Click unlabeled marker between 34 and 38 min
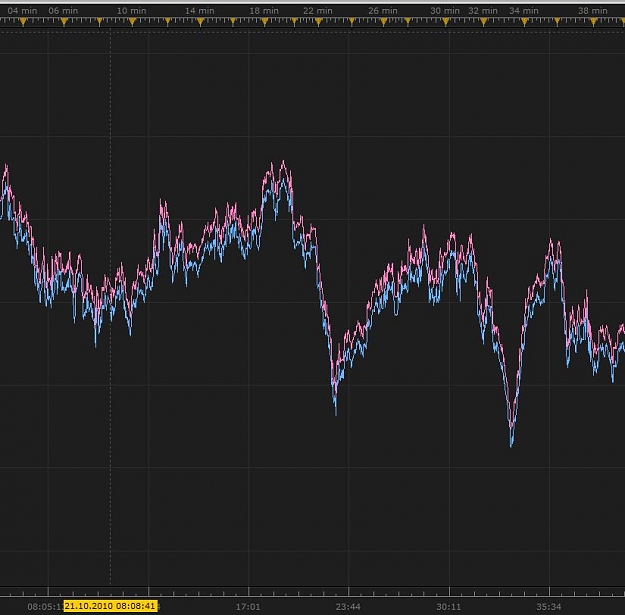The image size is (625, 615). pos(557,22)
